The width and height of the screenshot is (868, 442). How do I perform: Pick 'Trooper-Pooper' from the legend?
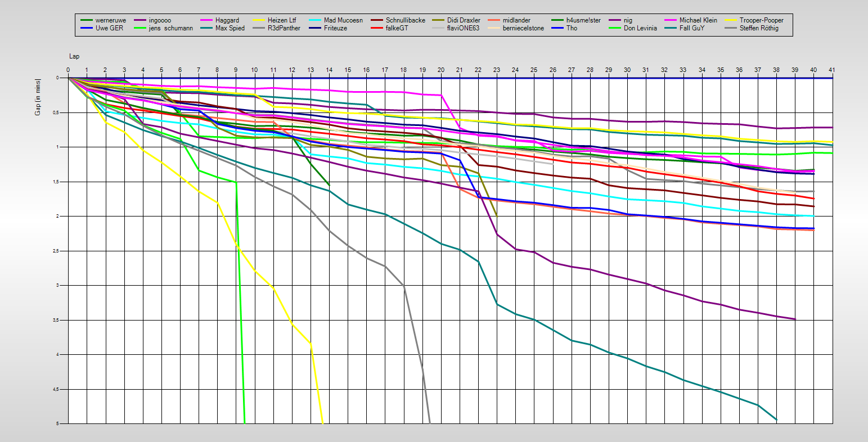[762, 20]
